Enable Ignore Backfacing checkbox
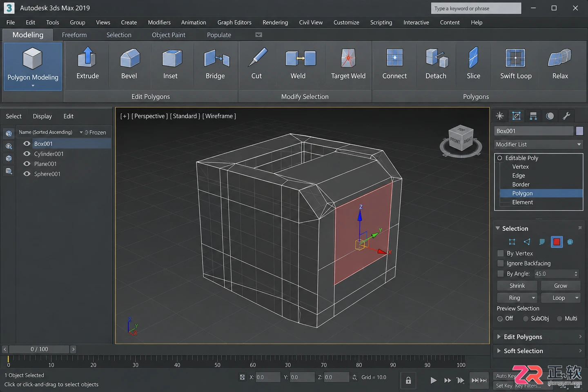The height and width of the screenshot is (392, 588). (501, 263)
